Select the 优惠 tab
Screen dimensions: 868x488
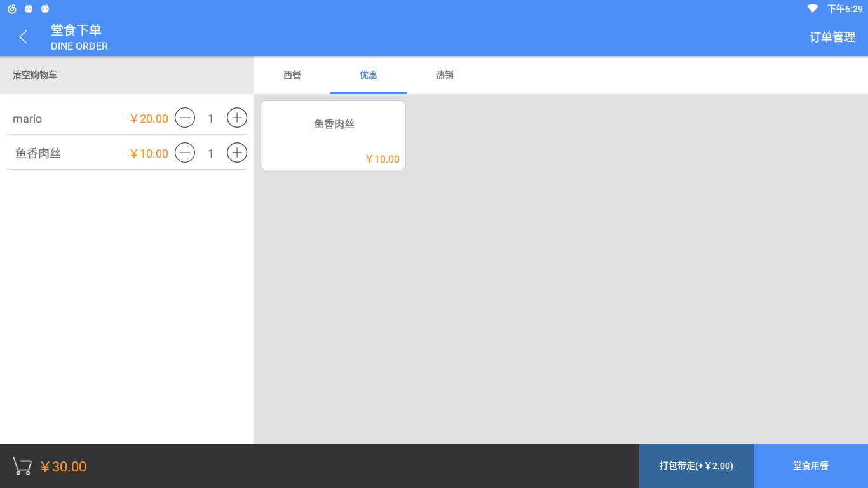[369, 75]
